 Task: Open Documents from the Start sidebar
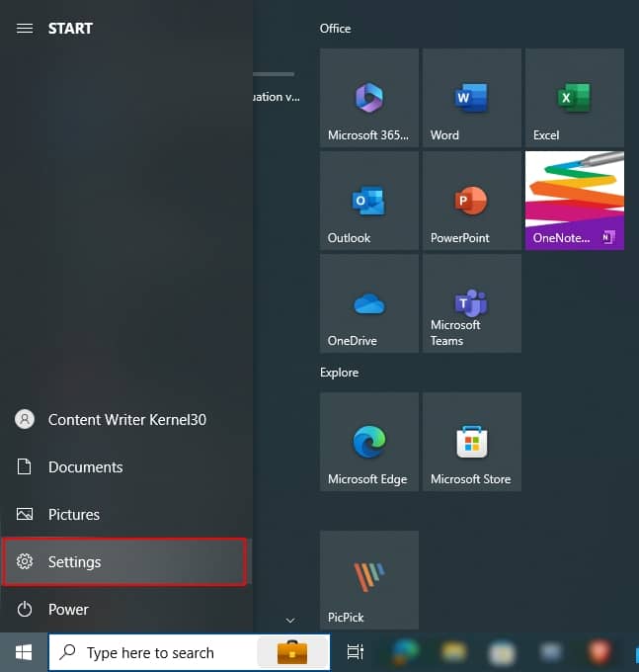[x=124, y=466]
